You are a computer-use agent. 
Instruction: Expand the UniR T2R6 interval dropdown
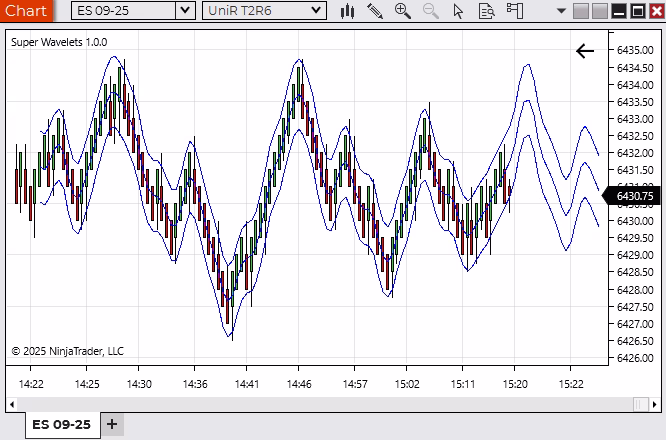coord(316,11)
